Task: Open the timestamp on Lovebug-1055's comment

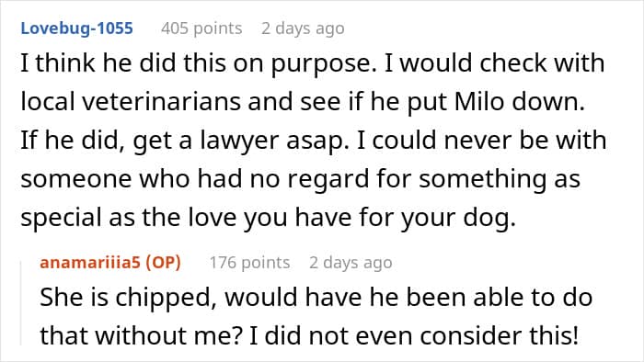Action: 303,28
